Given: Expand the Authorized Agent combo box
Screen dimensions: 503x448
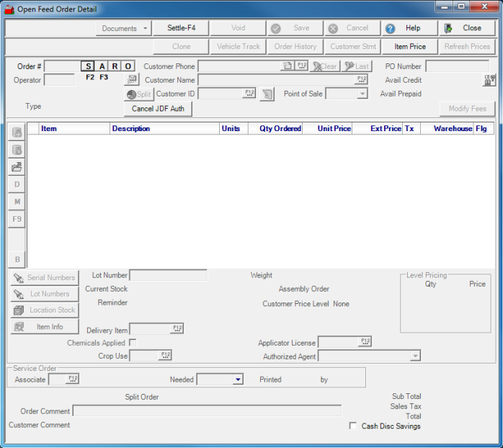Looking at the screenshot, I should click(x=415, y=356).
